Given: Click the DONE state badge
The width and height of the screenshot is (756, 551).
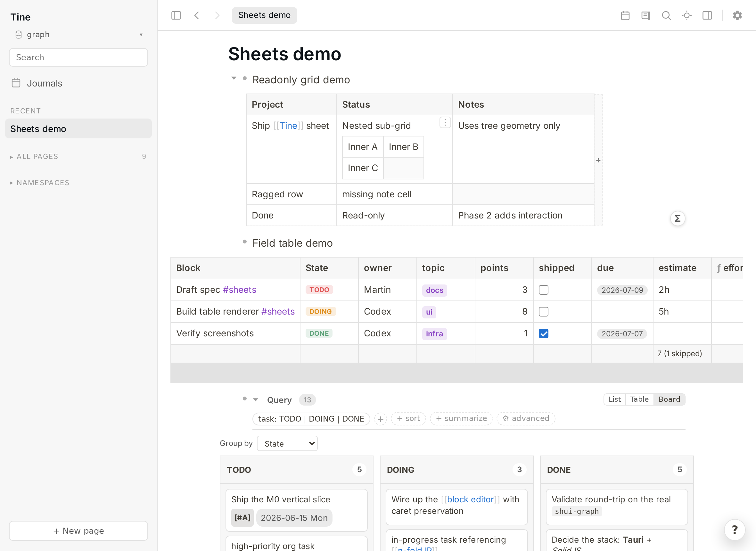Looking at the screenshot, I should [319, 333].
